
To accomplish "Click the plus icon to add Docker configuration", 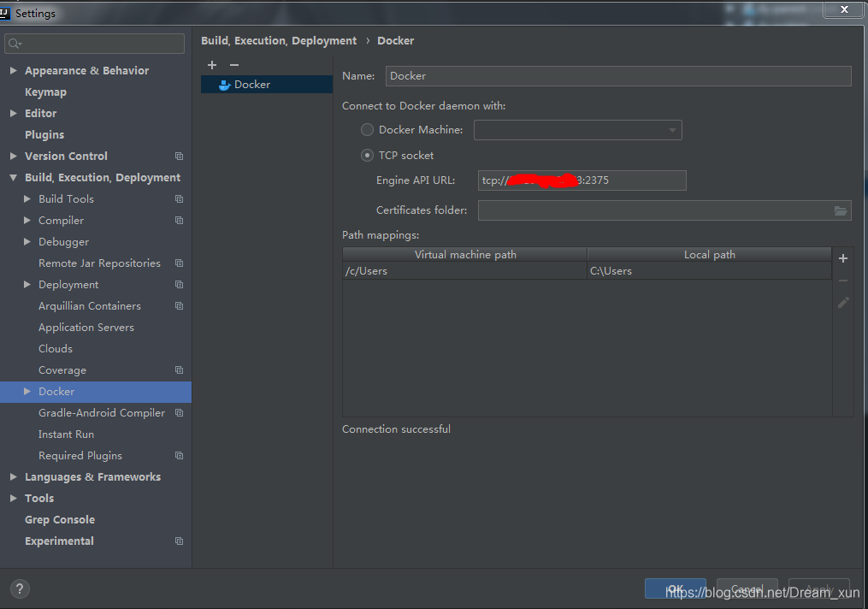I will (212, 65).
